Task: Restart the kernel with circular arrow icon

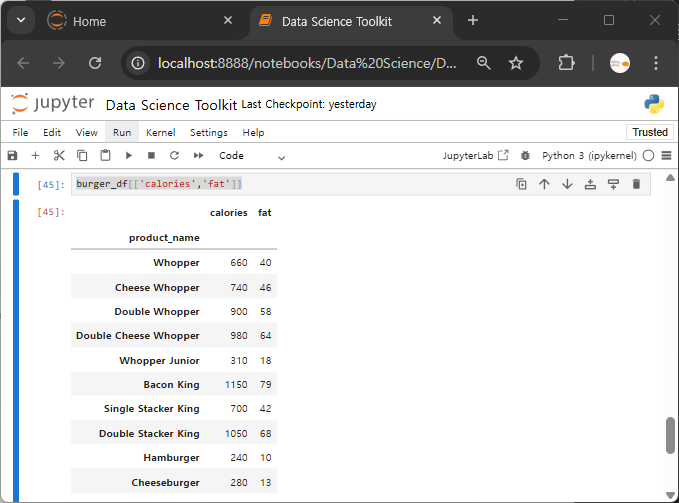Action: 174,155
